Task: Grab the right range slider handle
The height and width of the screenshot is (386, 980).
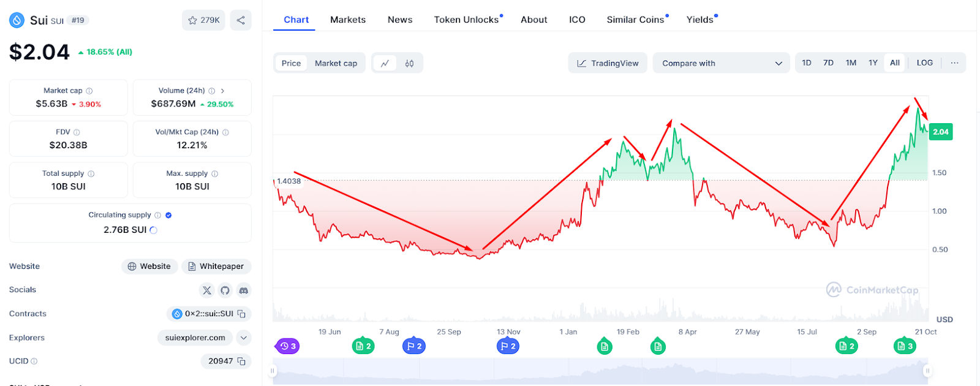Action: [x=927, y=371]
